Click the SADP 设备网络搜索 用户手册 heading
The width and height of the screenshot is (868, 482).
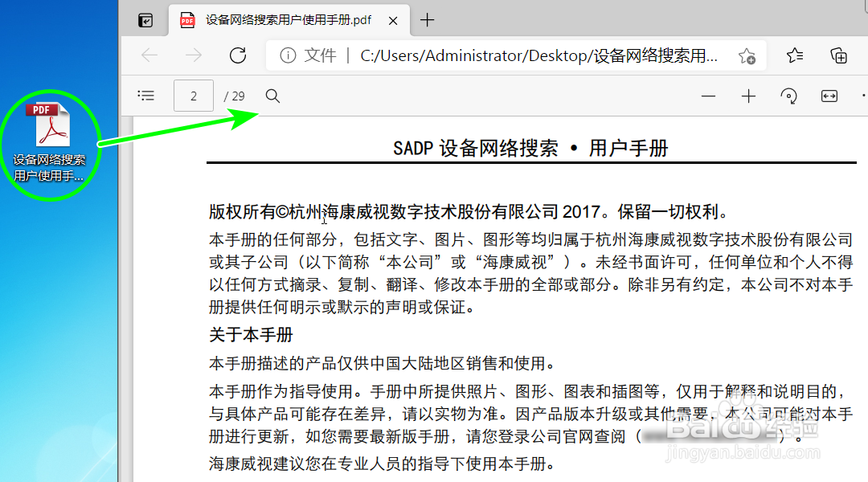(531, 149)
